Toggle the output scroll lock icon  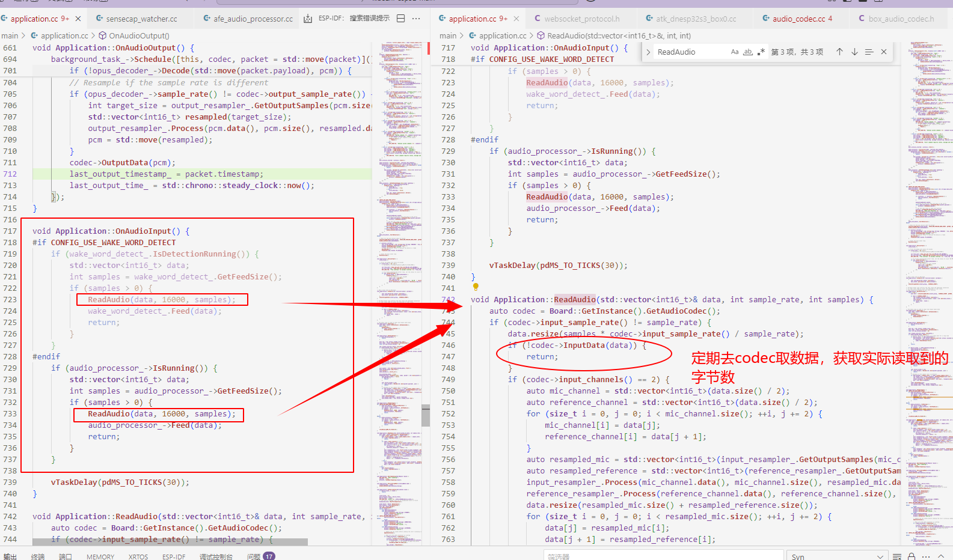pos(912,556)
